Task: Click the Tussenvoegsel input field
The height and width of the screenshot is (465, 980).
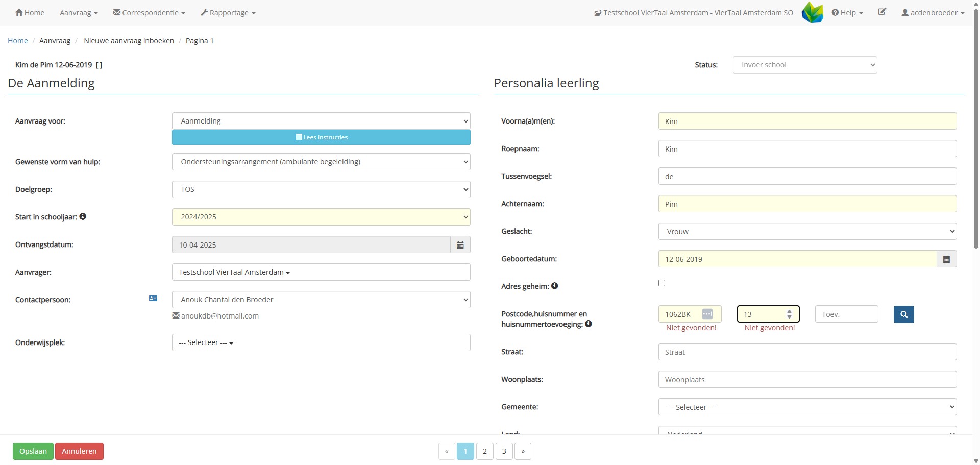Action: 807,176
